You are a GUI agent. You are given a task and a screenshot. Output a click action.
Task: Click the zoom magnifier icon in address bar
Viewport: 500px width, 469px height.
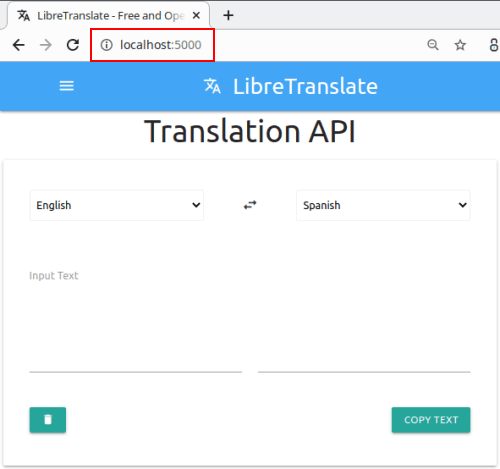coord(433,45)
